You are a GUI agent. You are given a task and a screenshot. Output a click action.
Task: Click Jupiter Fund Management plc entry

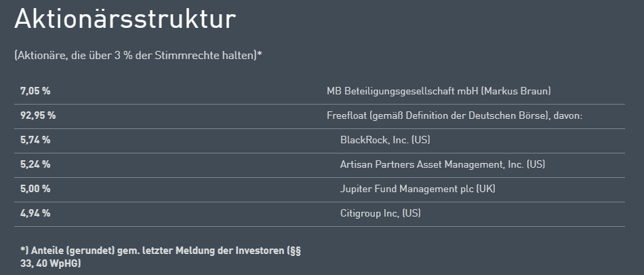407,189
